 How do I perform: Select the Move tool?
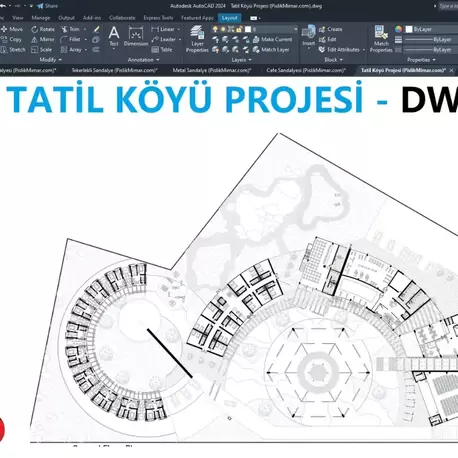[12, 29]
